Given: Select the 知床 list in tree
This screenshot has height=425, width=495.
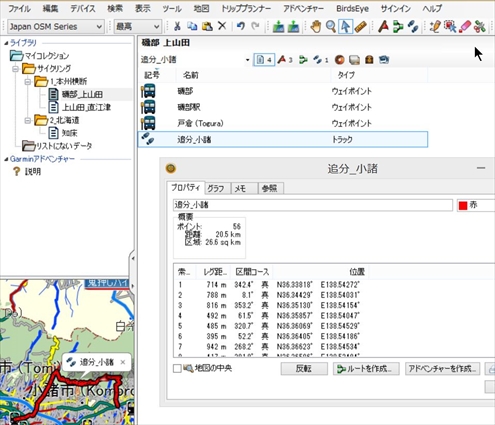Looking at the screenshot, I should click(69, 133).
